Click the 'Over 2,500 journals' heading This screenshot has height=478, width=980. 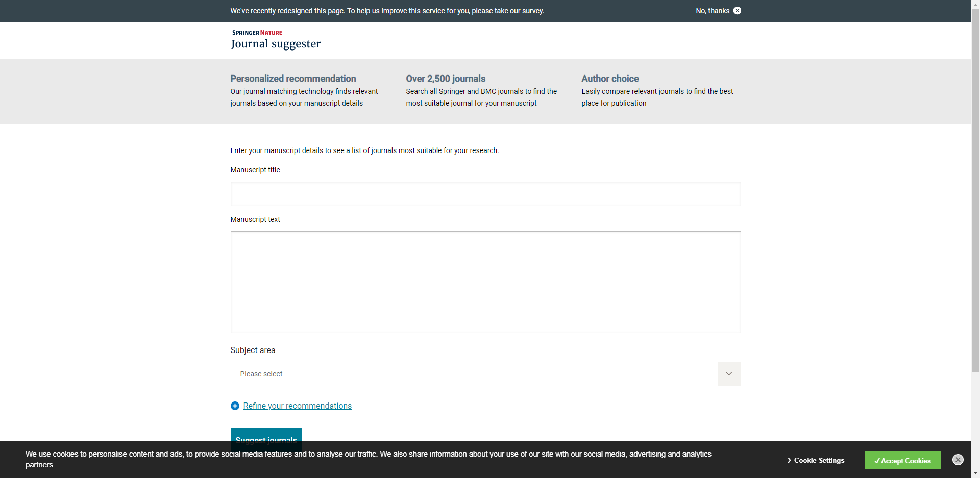[446, 79]
